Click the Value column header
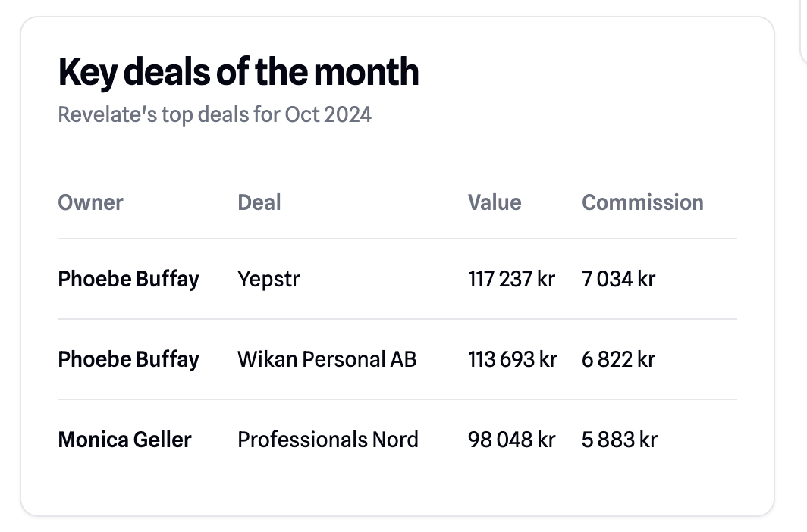This screenshot has height=532, width=807. 495,202
